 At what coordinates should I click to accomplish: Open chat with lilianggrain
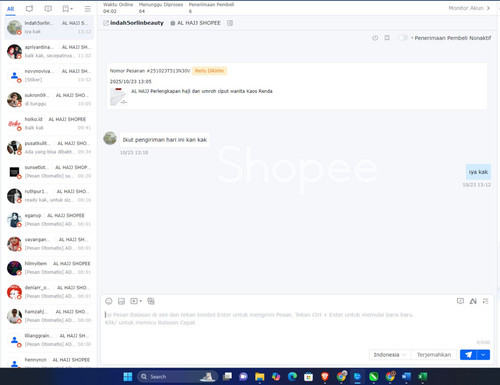click(x=49, y=340)
